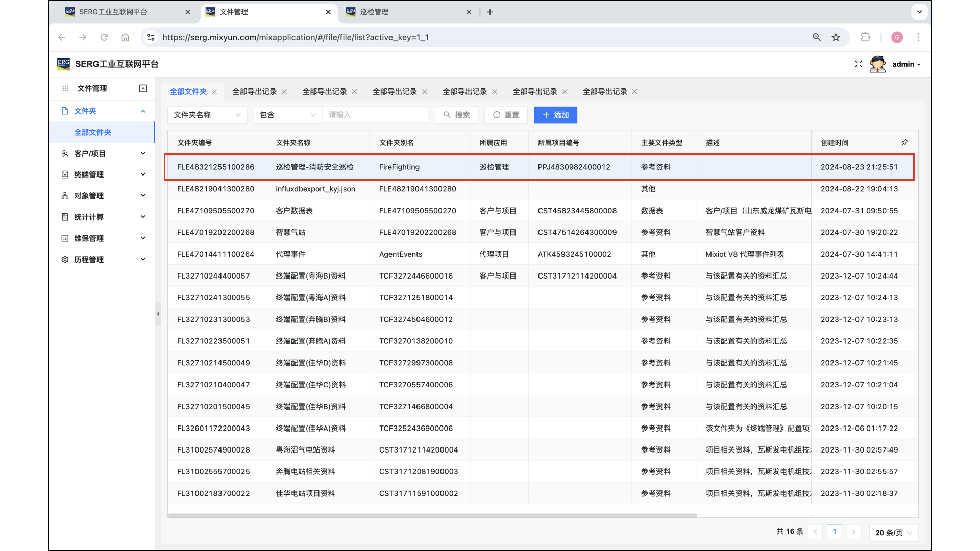Click the sidebar collapse handle arrow
Viewport: 980px width, 551px height.
click(x=158, y=314)
